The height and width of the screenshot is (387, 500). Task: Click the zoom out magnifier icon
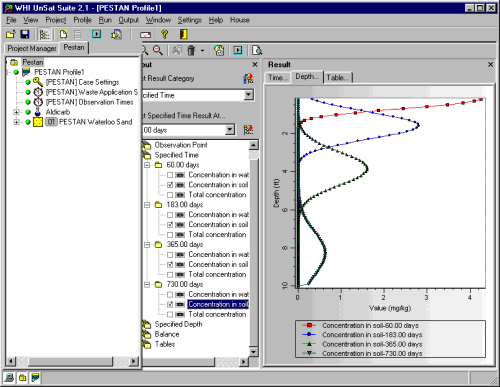coord(158,50)
